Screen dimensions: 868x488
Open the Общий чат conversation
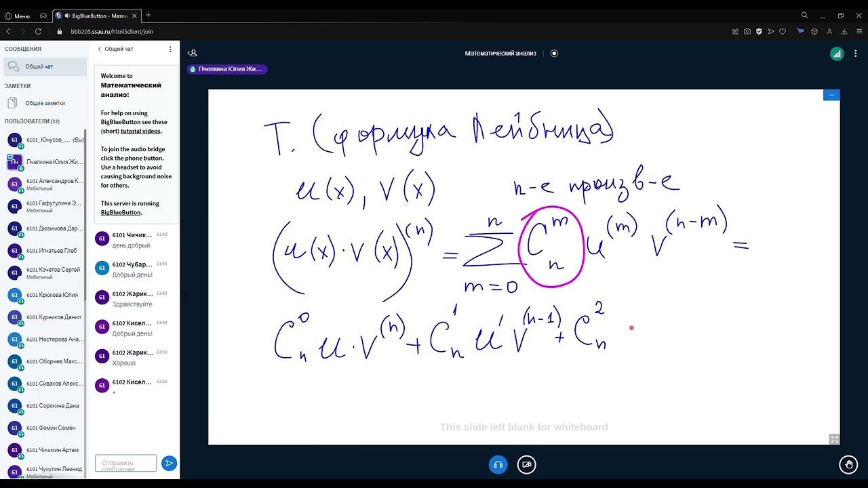coord(45,66)
